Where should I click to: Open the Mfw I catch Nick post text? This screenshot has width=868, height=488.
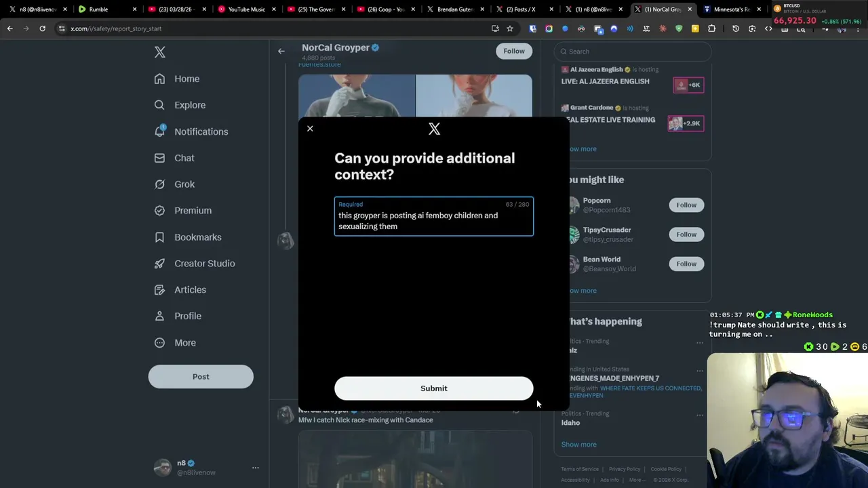366,420
